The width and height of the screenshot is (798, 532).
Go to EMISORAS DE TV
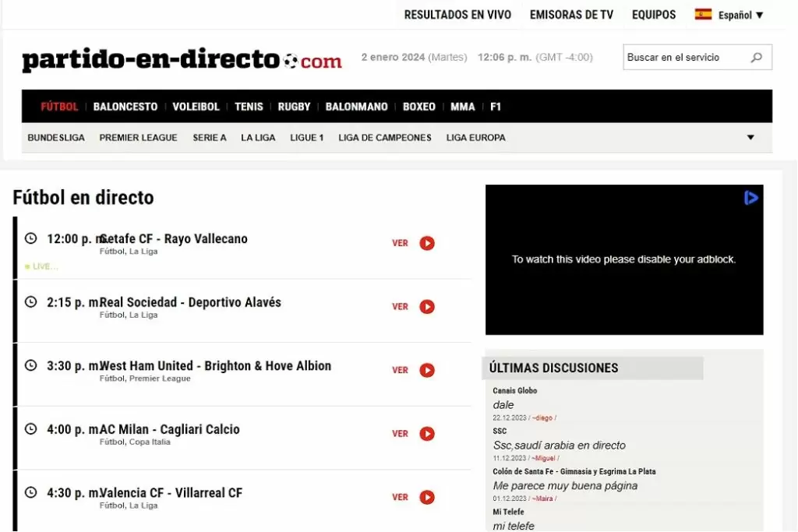[x=571, y=15]
